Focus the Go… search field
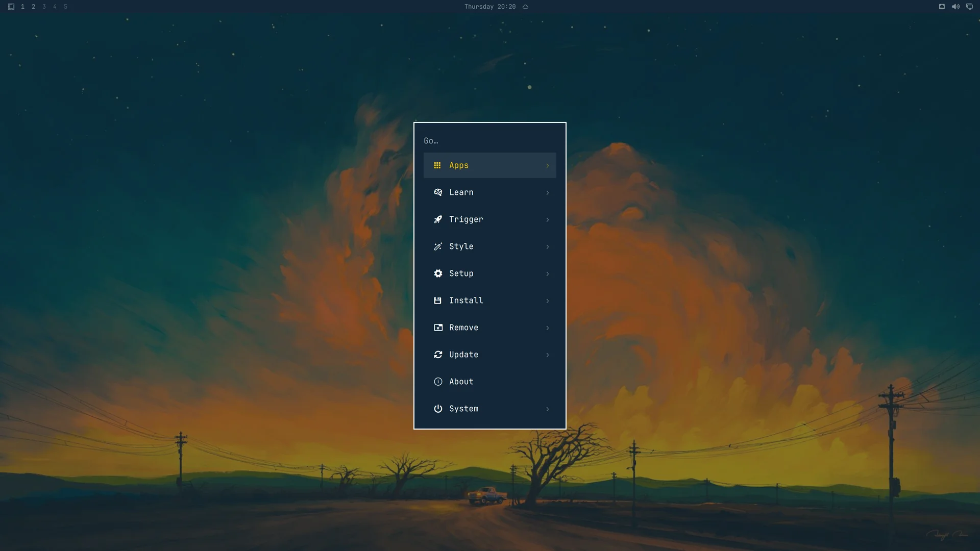This screenshot has width=980, height=551. (489, 141)
